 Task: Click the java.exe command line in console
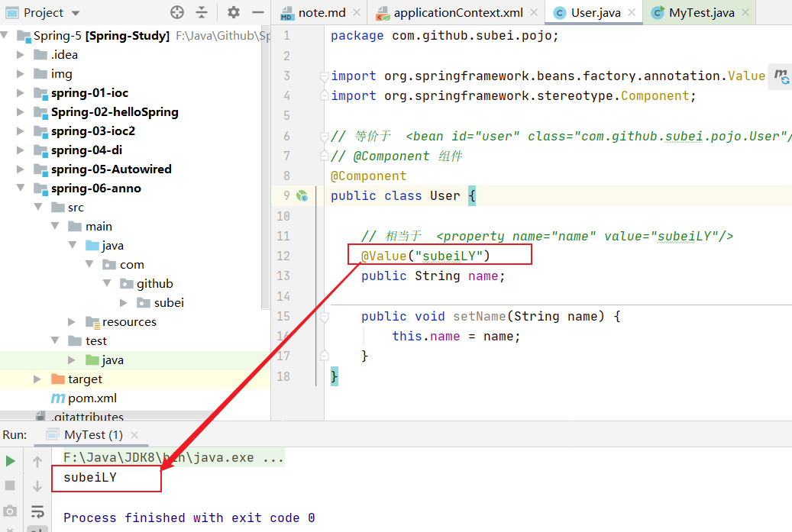(x=173, y=458)
